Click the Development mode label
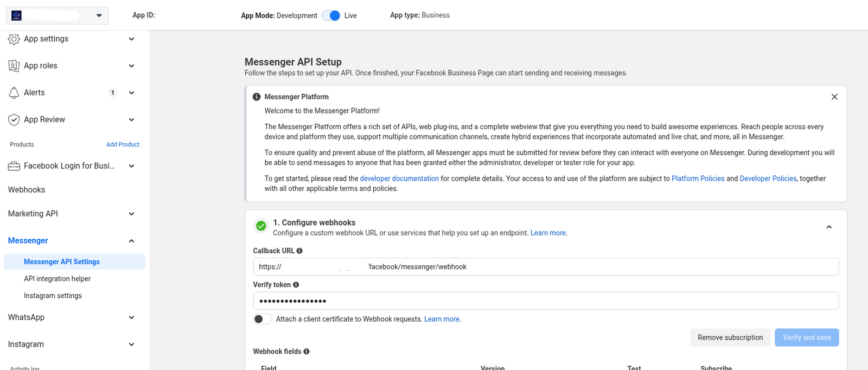Viewport: 868px width, 370px height. pos(297,16)
